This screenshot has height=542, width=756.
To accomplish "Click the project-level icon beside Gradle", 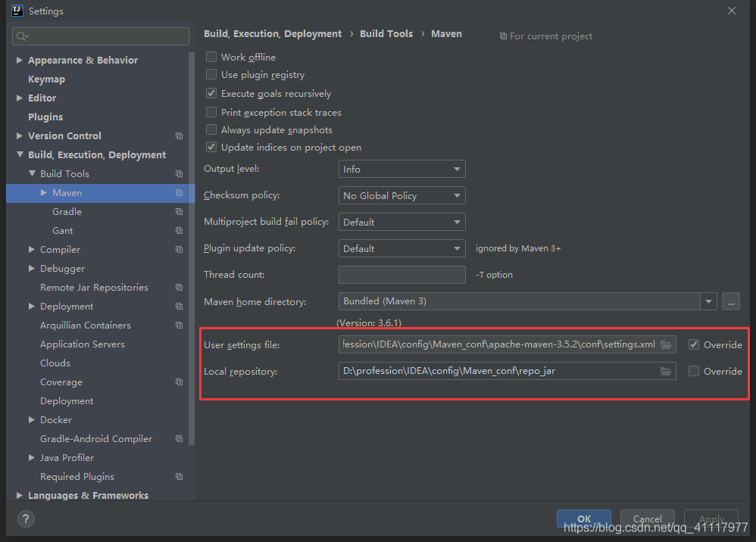I will 179,211.
